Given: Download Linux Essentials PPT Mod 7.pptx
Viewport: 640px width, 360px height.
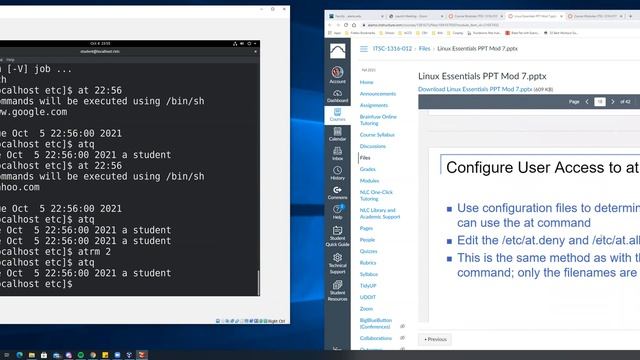Looking at the screenshot, I should (475, 89).
